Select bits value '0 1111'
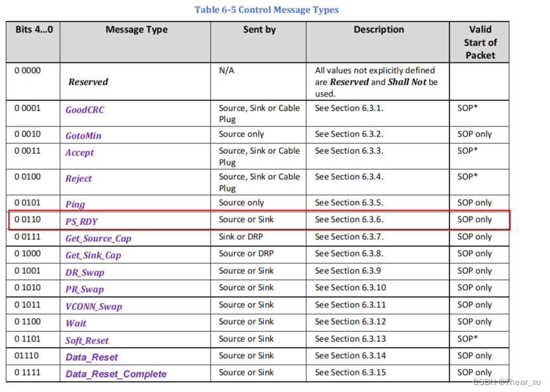Image resolution: width=550 pixels, height=392 pixels. point(27,372)
